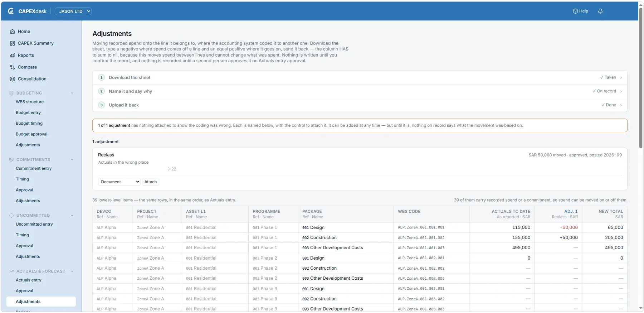Open Commitment entry page
The height and width of the screenshot is (313, 644).
(34, 169)
